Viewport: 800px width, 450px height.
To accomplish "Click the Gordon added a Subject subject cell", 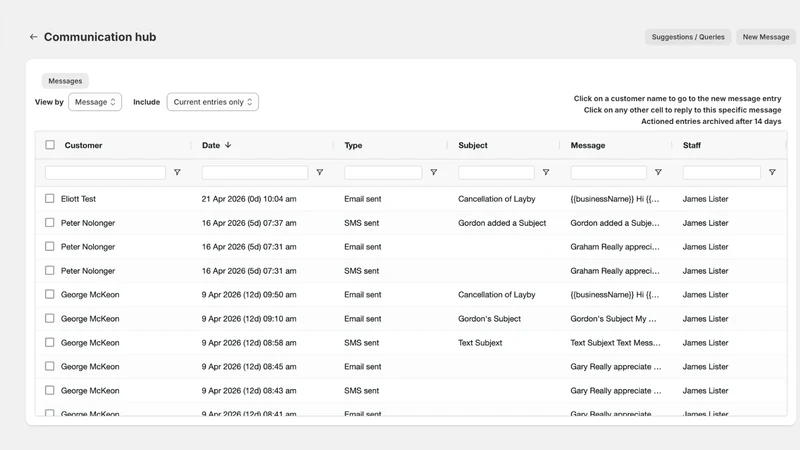I will click(502, 223).
